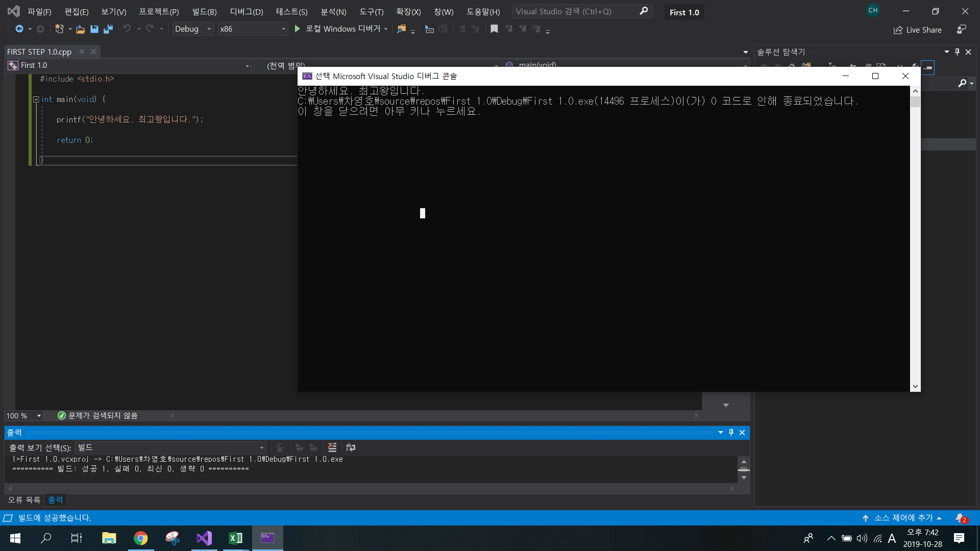Image resolution: width=980 pixels, height=551 pixels.
Task: Toggle auto-hide pin on the 출력 panel
Action: (x=731, y=433)
